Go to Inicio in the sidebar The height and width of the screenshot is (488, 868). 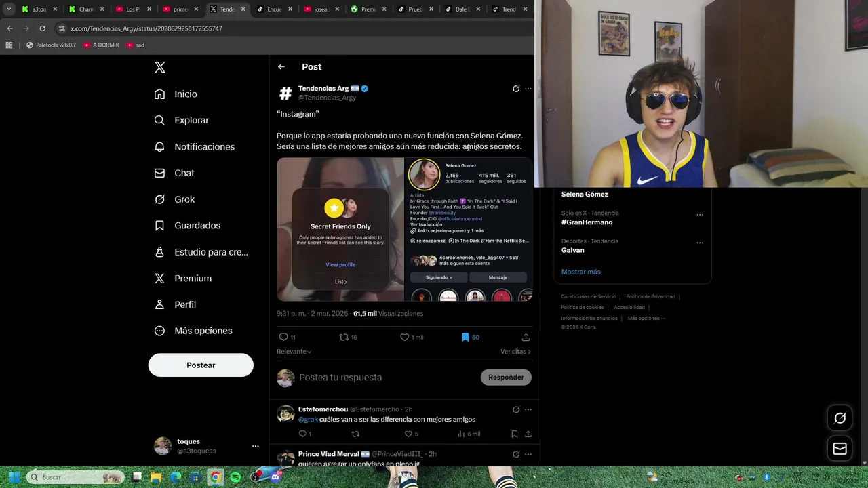click(x=176, y=94)
